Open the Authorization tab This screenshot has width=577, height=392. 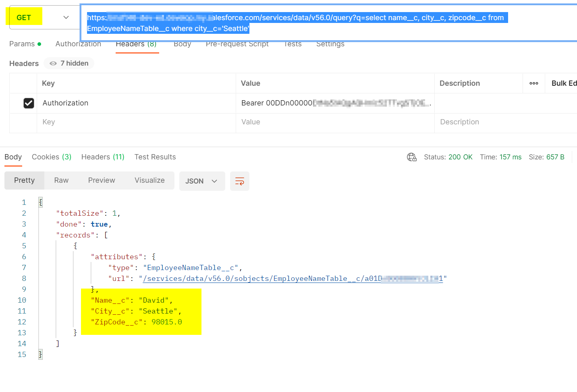tap(78, 44)
